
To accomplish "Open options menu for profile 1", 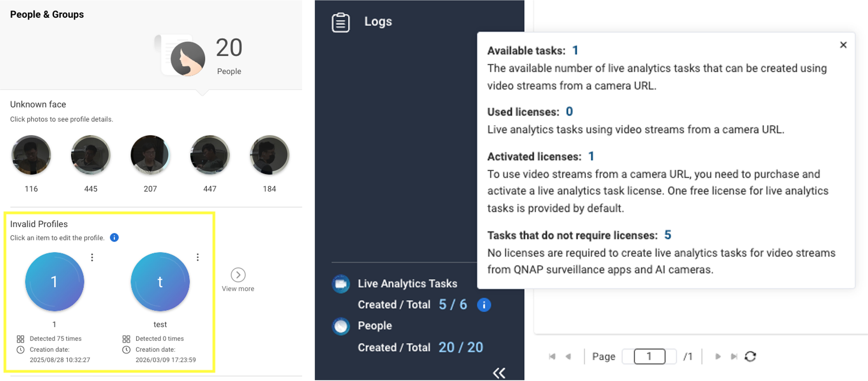I will coord(92,257).
